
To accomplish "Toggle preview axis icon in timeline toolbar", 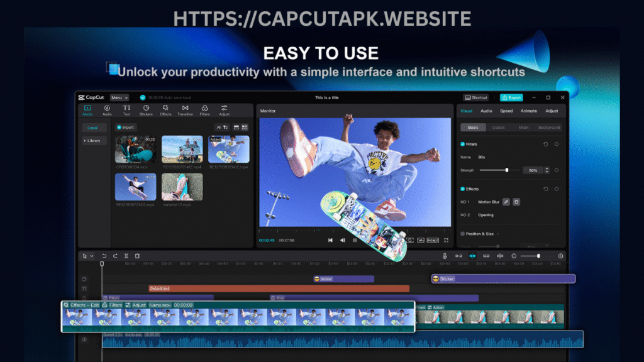I will (500, 256).
